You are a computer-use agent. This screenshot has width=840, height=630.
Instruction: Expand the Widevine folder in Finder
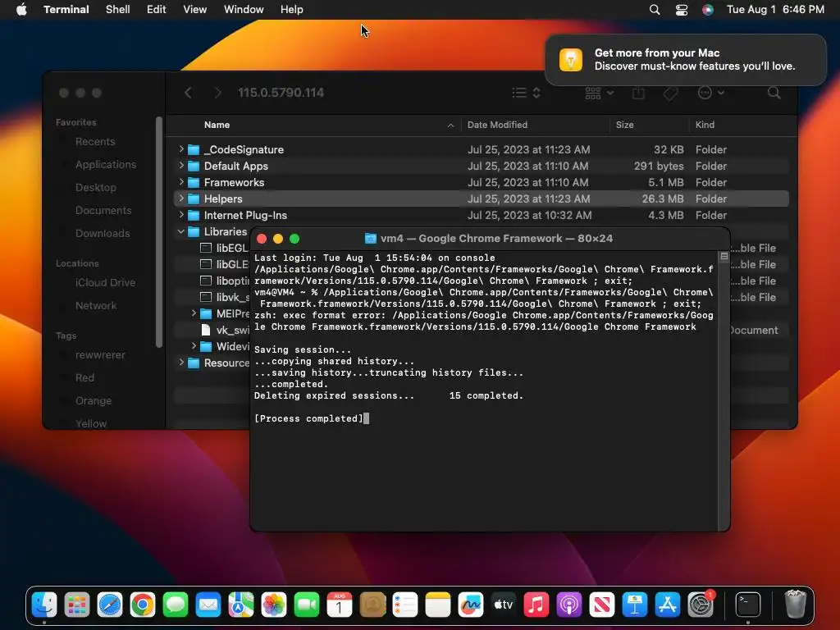coord(194,346)
